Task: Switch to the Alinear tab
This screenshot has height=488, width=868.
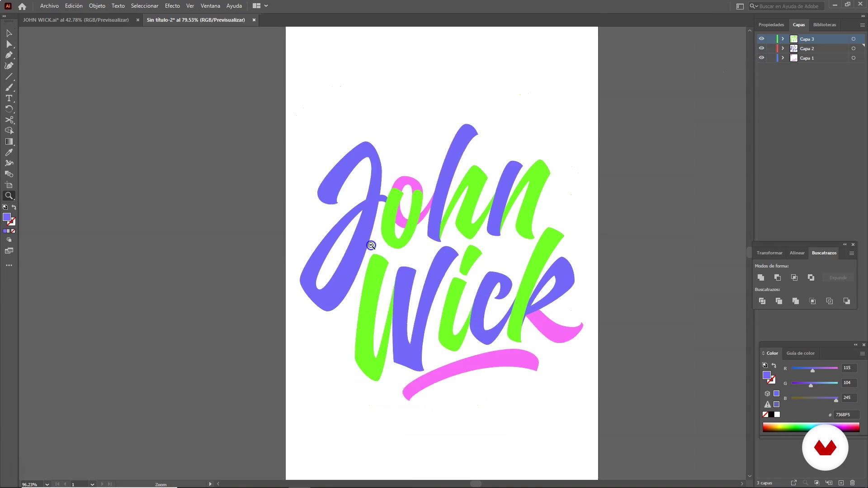Action: point(797,253)
